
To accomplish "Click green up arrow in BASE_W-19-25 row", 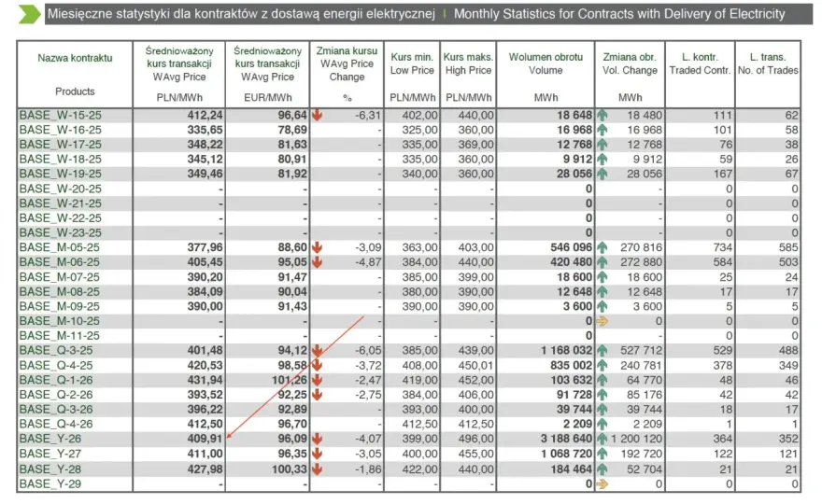I will (602, 174).
